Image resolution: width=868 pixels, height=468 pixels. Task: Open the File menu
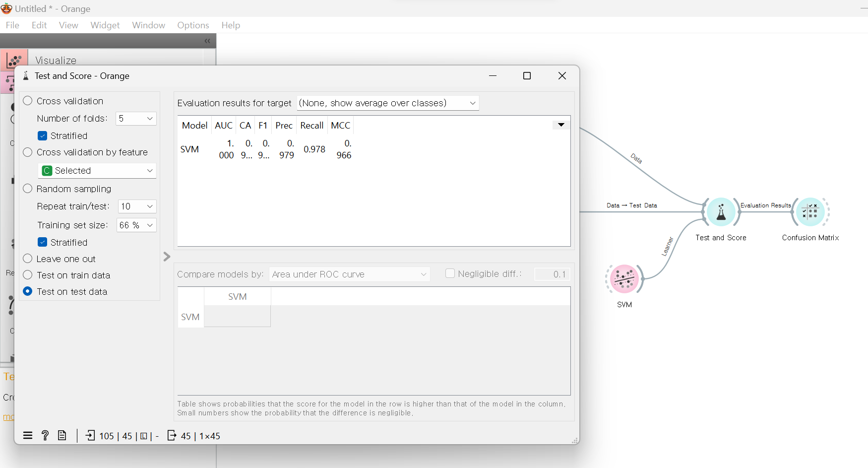(12, 25)
